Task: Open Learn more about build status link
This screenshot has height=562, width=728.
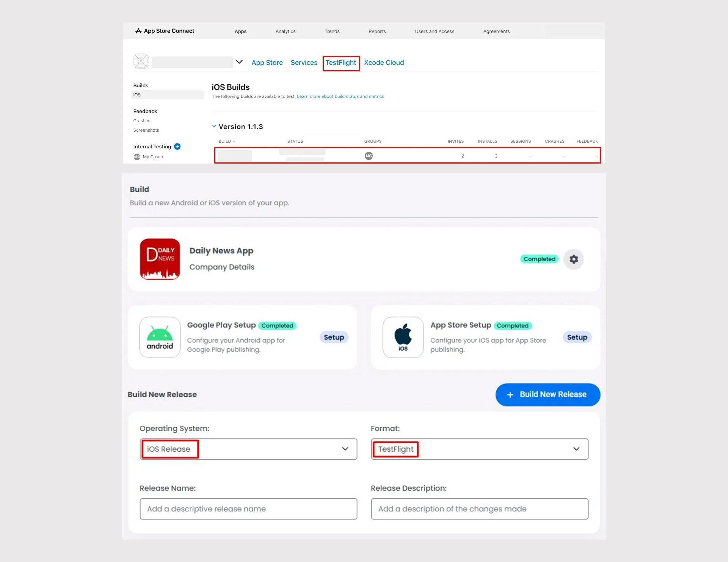Action: click(341, 96)
